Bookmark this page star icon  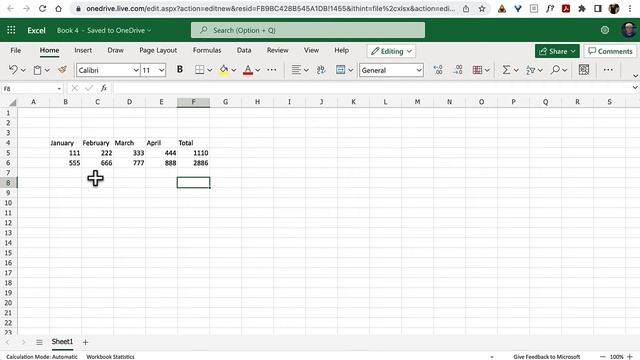(482, 8)
